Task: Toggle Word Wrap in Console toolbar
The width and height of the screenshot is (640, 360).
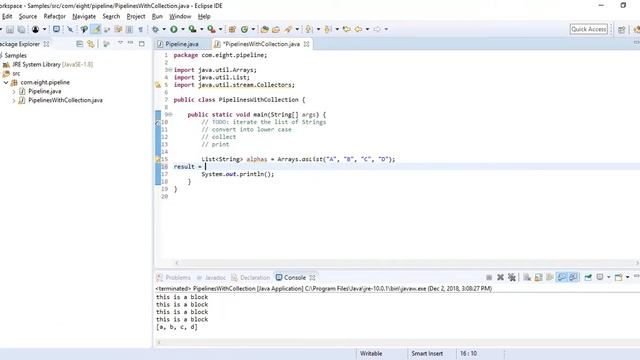Action: pos(550,278)
